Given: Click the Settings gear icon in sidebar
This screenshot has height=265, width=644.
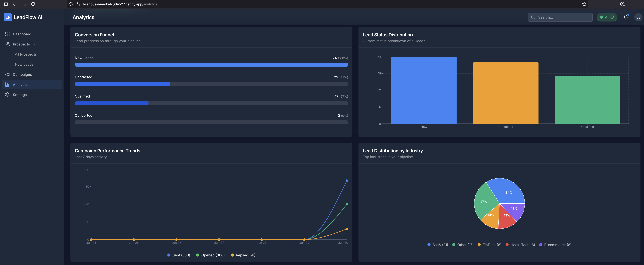Looking at the screenshot, I should coord(7,95).
